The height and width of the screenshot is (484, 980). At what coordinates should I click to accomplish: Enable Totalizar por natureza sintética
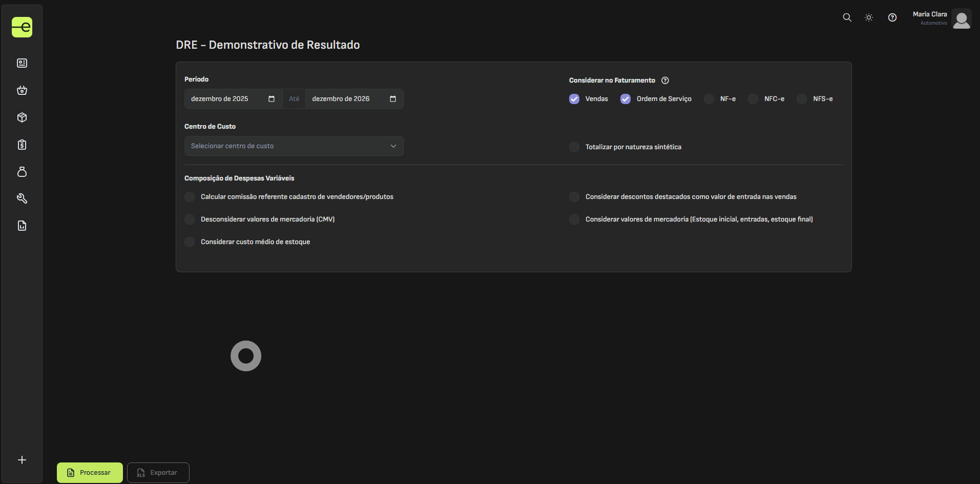(x=574, y=147)
